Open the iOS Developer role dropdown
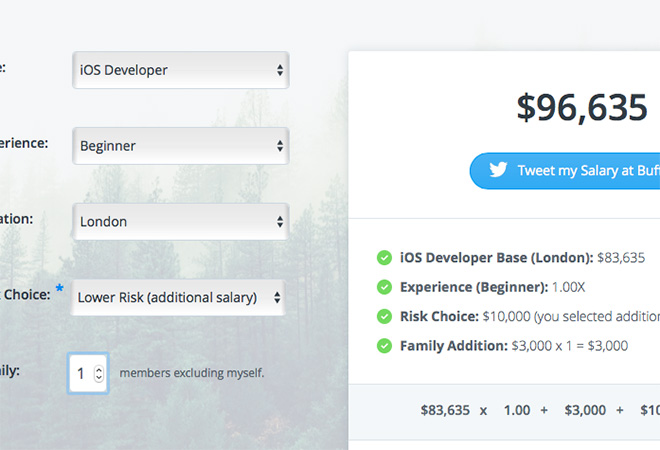Screen dimensions: 660x450 180,70
